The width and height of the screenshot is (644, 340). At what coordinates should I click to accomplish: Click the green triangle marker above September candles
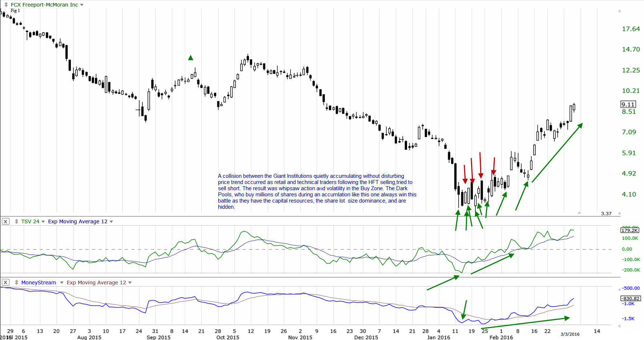[190, 58]
